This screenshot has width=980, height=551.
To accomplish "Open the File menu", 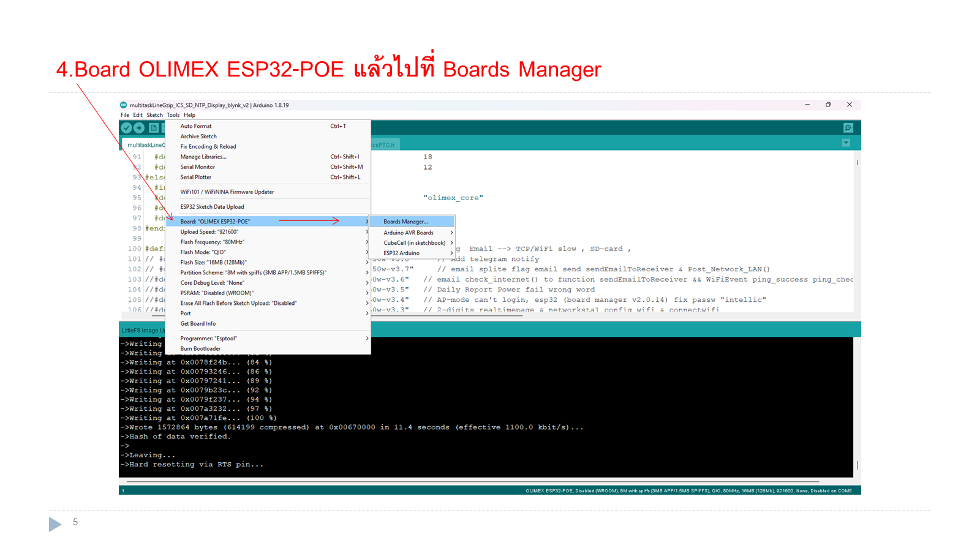I will (x=125, y=115).
